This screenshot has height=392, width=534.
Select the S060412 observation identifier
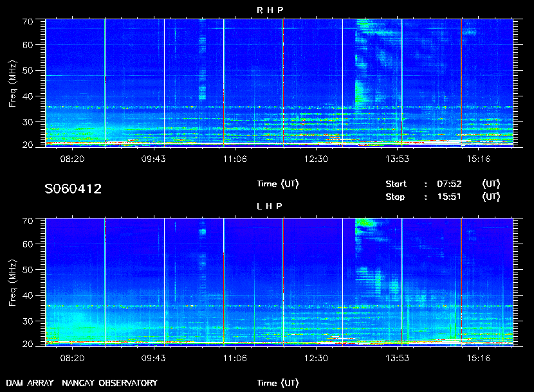click(x=73, y=189)
